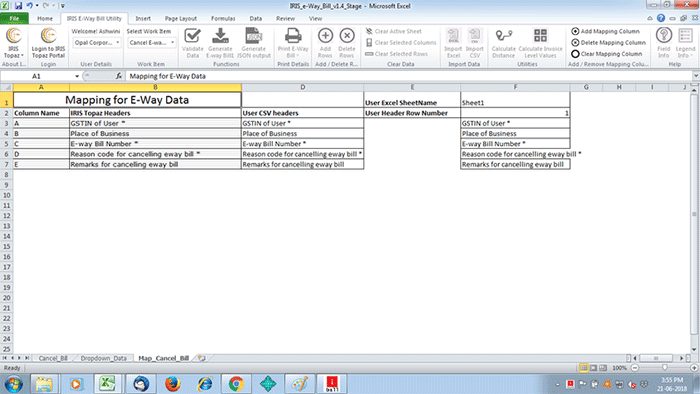
Task: Click the Add Rows icon
Action: click(x=325, y=43)
